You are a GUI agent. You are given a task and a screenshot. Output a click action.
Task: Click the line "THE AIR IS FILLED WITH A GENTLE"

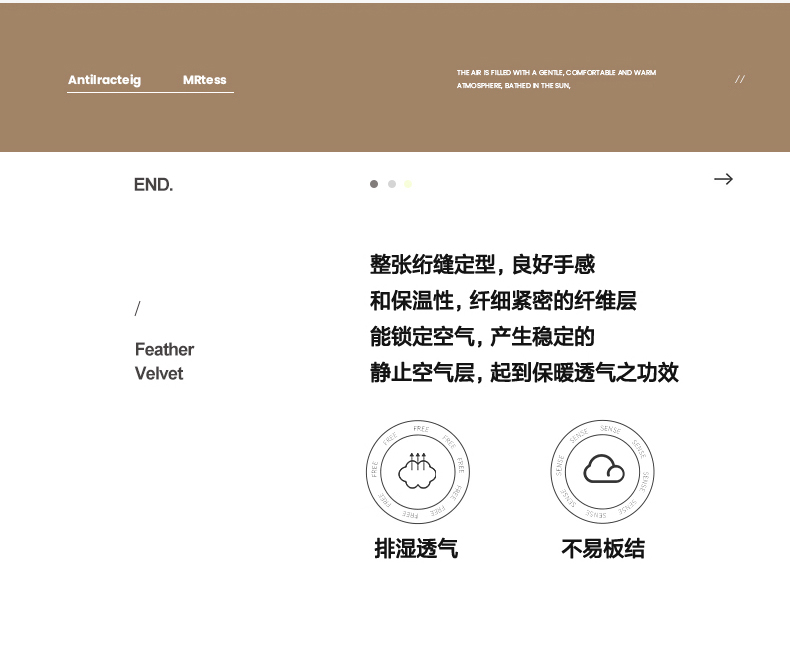[556, 73]
